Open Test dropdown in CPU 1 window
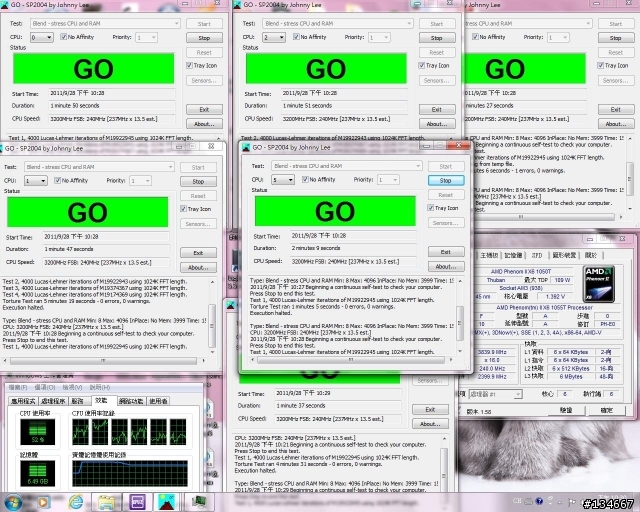This screenshot has width=640, height=512. point(100,167)
